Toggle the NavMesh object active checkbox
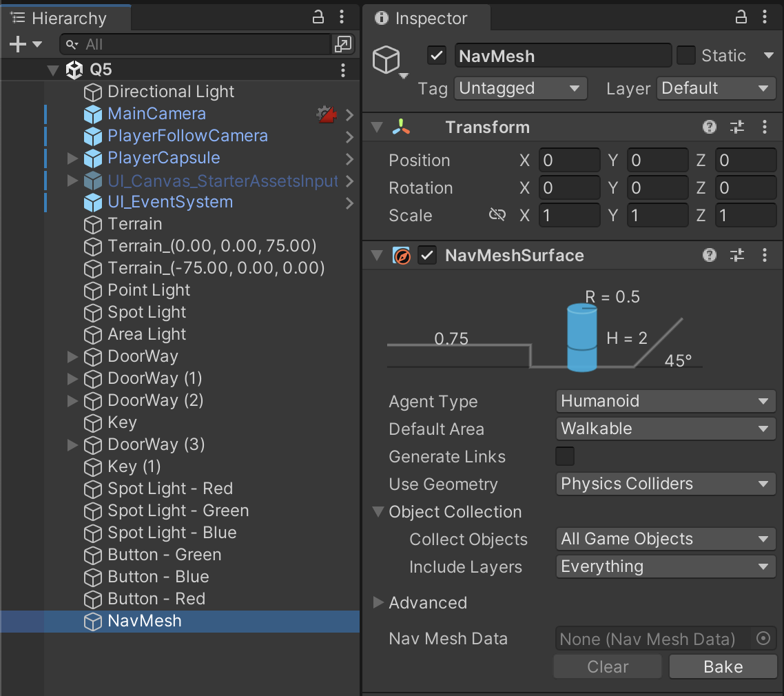Screen dimensions: 784x696 pos(437,56)
